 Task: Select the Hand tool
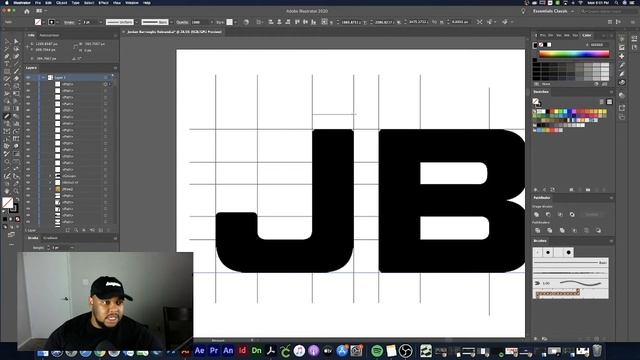7,191
